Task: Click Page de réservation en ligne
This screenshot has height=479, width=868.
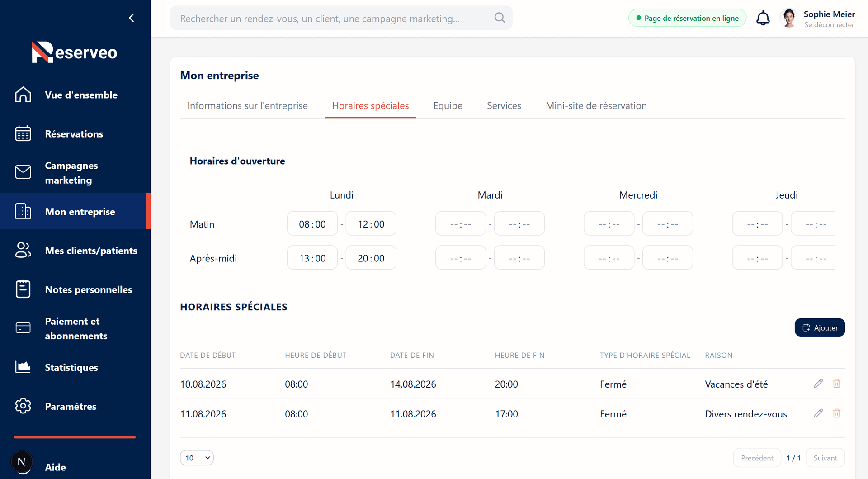Action: [687, 18]
